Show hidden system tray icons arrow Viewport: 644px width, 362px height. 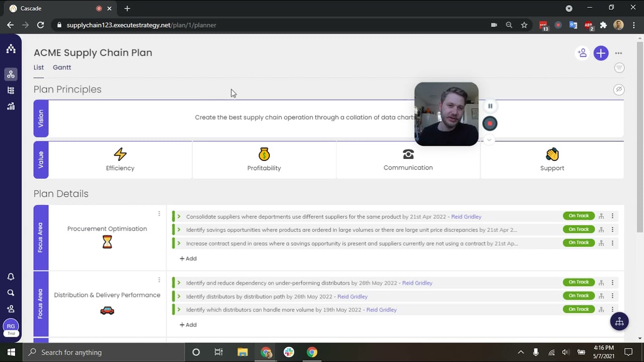coord(521,352)
